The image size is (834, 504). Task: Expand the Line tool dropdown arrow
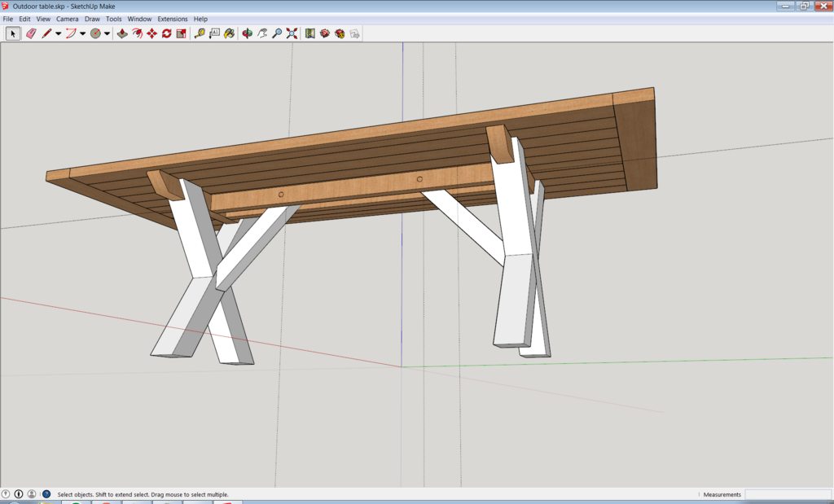click(58, 33)
